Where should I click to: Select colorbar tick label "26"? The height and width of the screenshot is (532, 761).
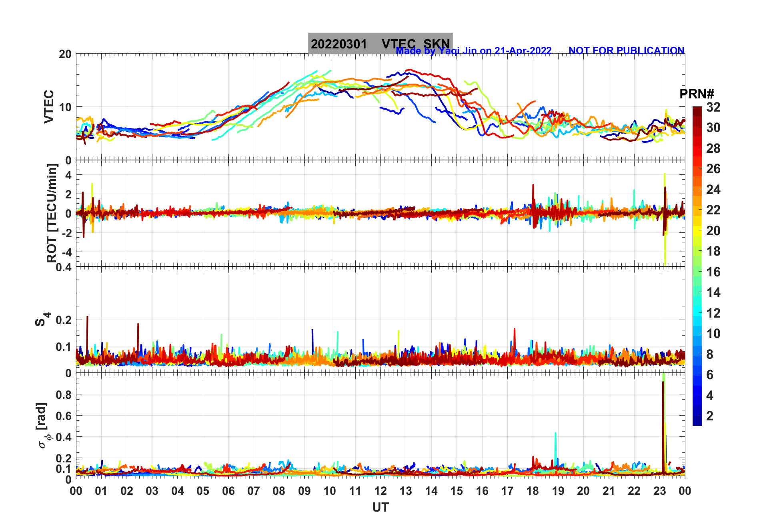click(713, 169)
